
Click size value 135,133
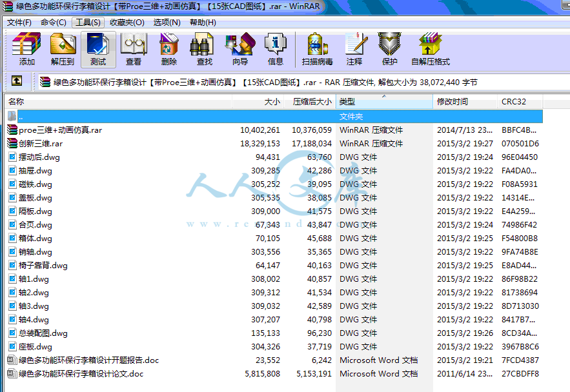265,333
